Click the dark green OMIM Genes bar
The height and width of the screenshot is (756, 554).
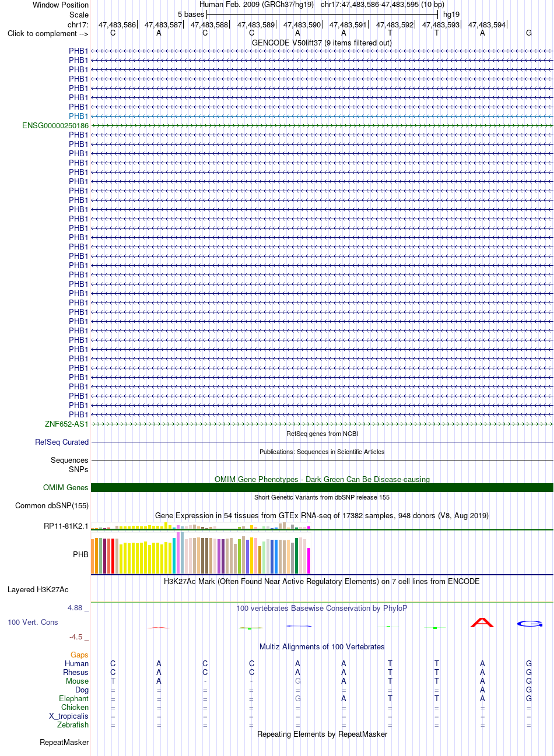point(322,487)
